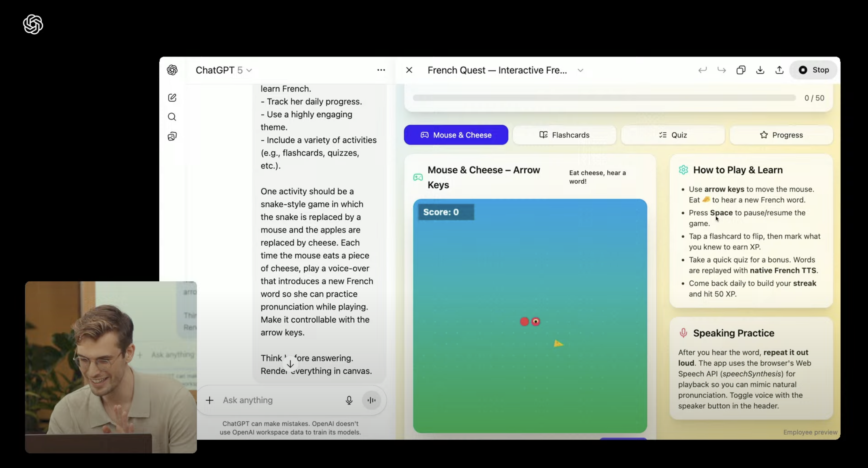Screen dimensions: 868x468
Task: Switch to the Quiz tab
Action: (x=673, y=135)
